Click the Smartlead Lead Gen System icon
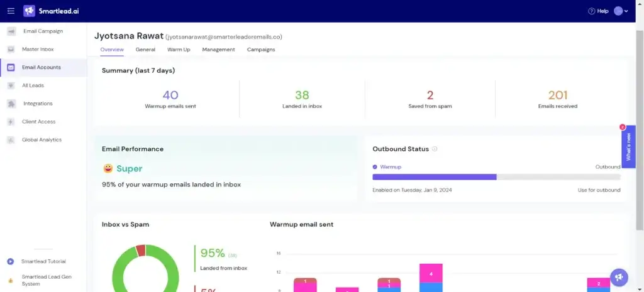 click(x=11, y=281)
